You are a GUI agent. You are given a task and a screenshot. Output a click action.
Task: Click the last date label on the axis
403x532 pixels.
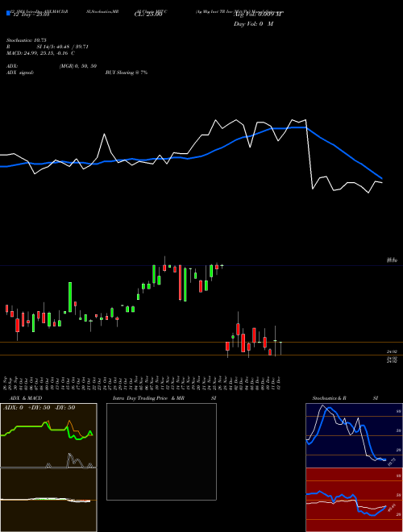pos(279,382)
